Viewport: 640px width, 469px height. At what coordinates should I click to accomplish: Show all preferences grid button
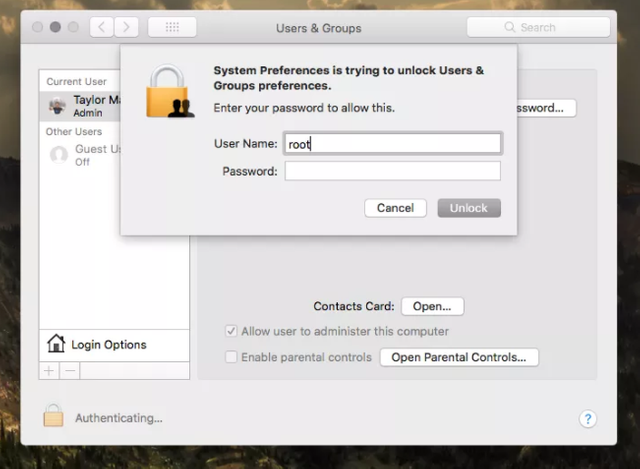point(172,27)
